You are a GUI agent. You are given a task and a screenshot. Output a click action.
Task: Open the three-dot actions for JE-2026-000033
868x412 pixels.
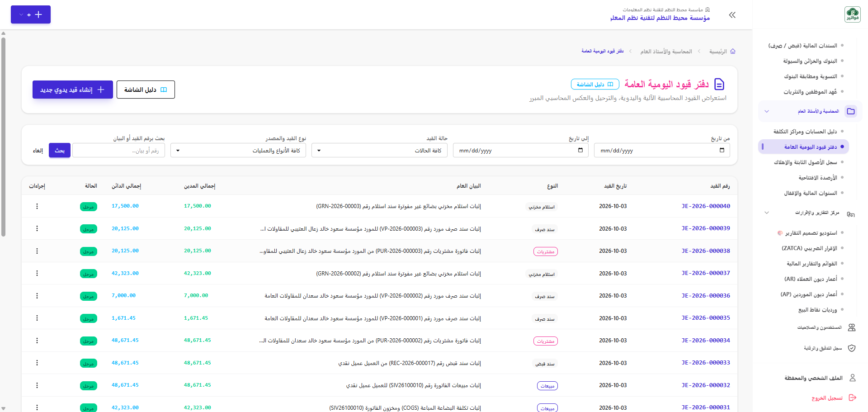coord(37,363)
